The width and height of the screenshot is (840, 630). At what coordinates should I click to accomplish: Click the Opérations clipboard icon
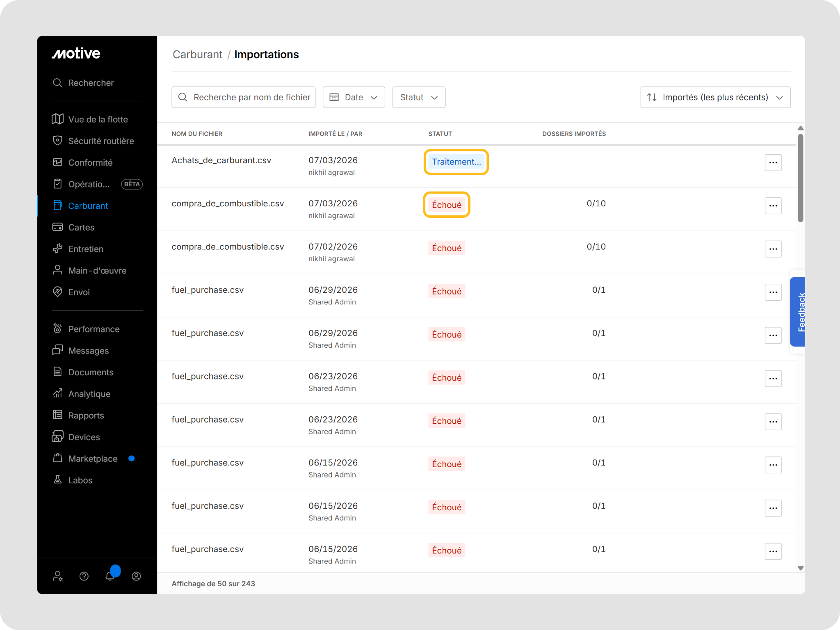click(57, 184)
